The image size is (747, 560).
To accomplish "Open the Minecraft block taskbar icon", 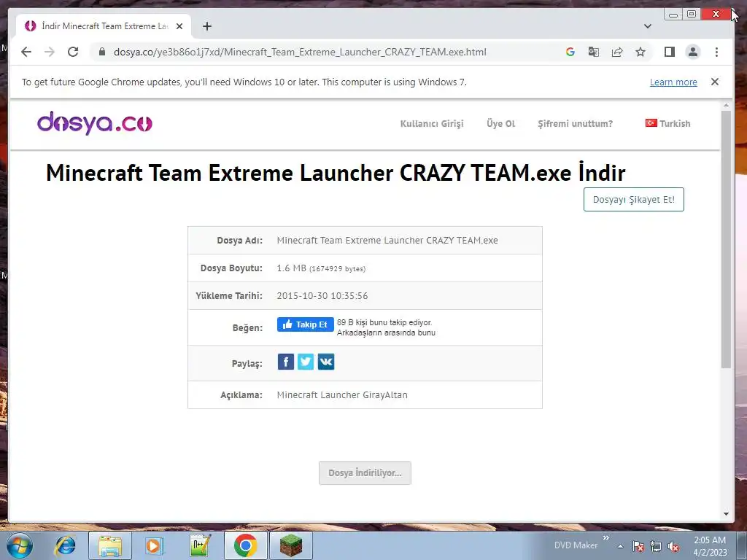I will tap(290, 545).
